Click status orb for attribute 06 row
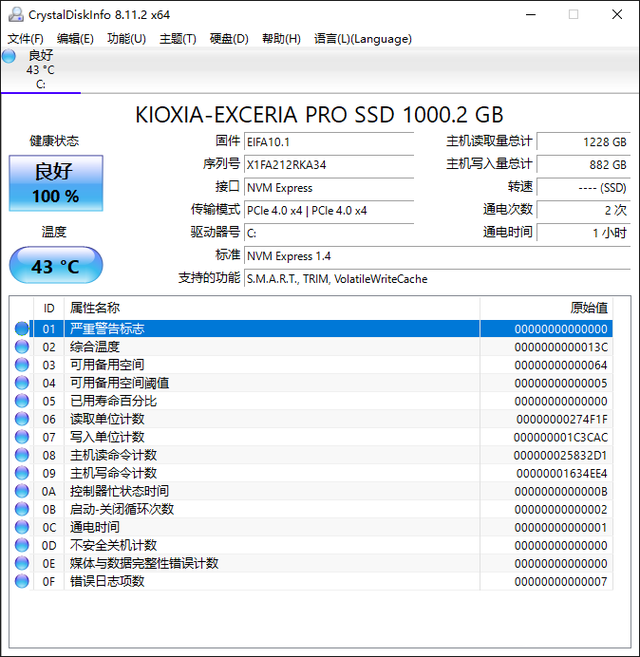Screen dimensions: 640x657 22,419
